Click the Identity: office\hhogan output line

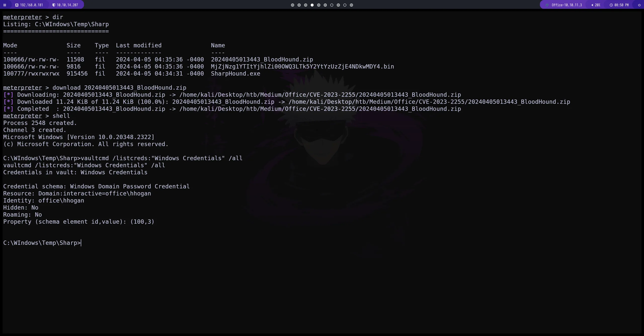(x=44, y=200)
